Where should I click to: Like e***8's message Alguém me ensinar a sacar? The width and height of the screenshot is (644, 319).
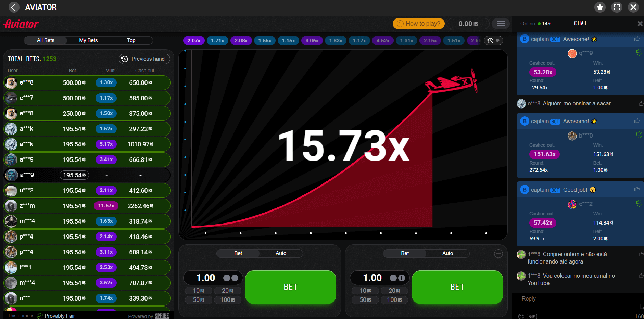641,104
